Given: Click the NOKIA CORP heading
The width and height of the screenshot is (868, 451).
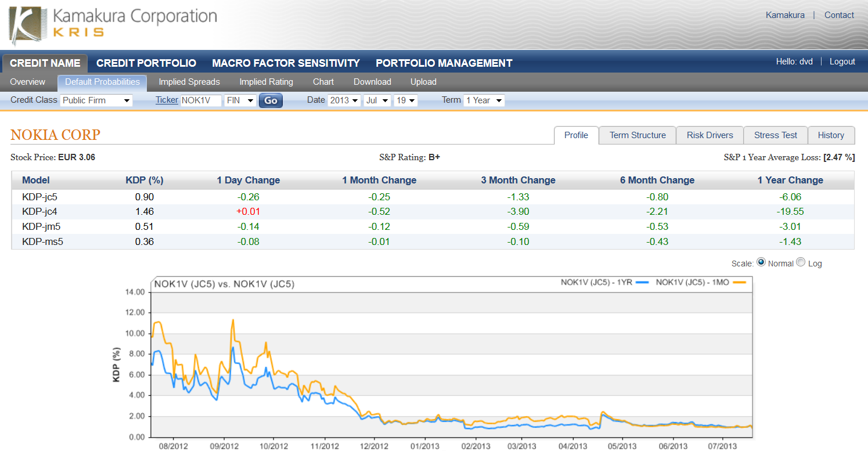Looking at the screenshot, I should point(55,135).
